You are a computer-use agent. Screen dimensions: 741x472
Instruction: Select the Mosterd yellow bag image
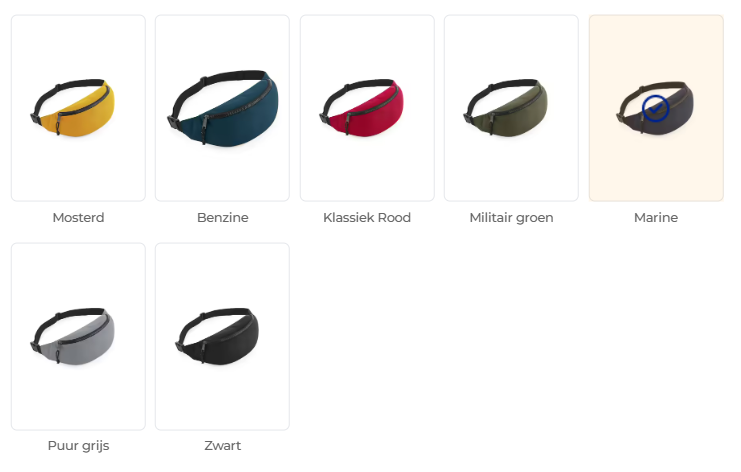[x=73, y=108]
